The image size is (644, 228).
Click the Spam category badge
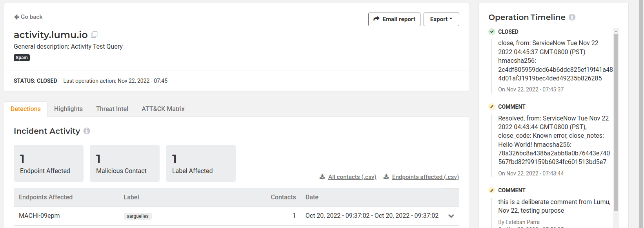point(22,58)
